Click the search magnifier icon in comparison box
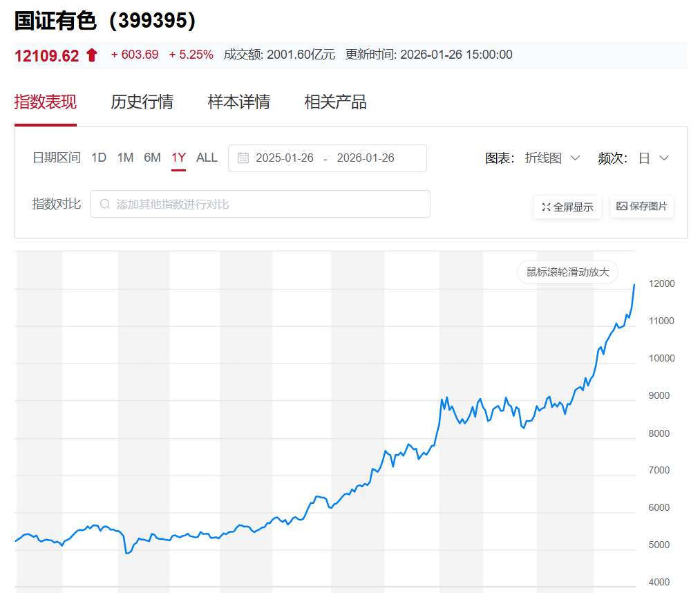This screenshot has width=700, height=593. click(105, 204)
